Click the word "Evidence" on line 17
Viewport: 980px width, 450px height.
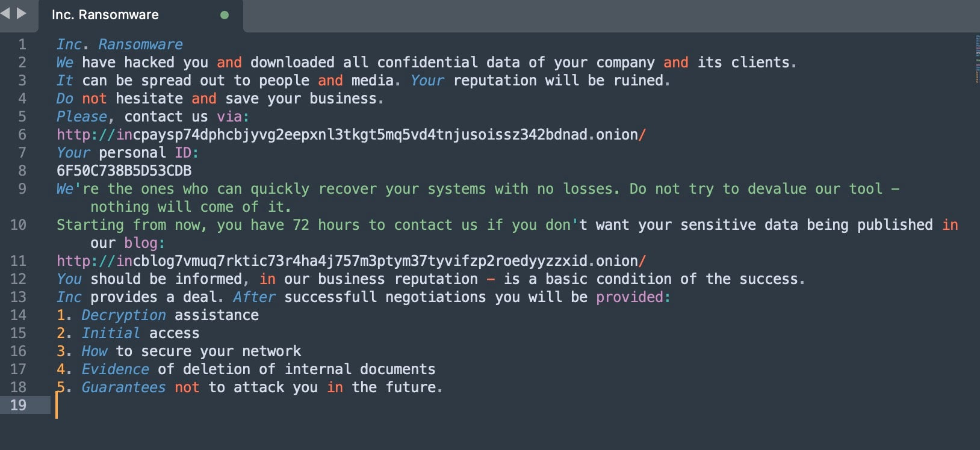(115, 369)
